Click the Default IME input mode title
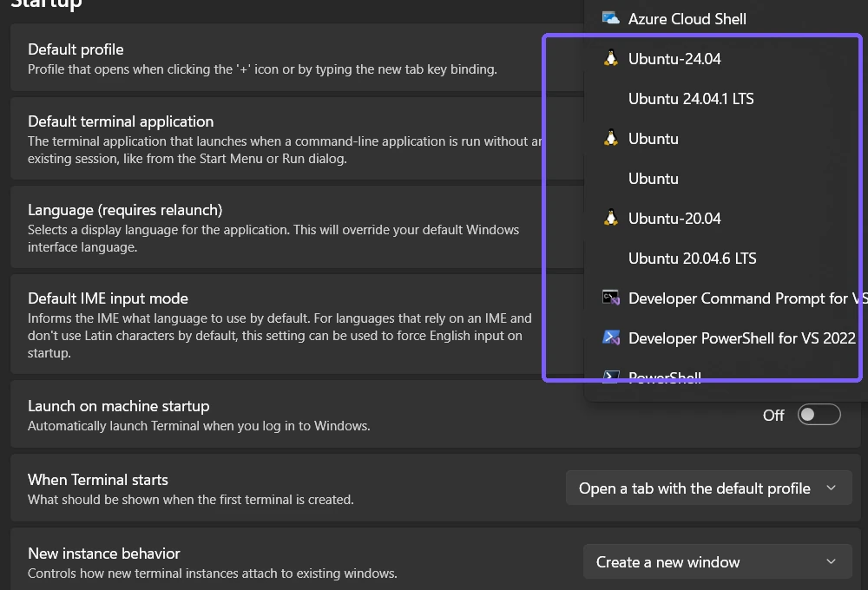This screenshot has height=590, width=868. click(108, 298)
